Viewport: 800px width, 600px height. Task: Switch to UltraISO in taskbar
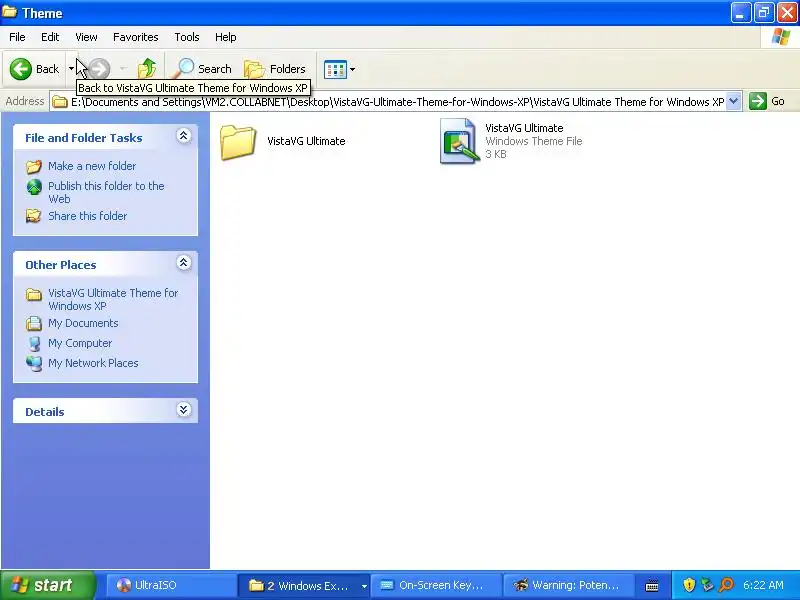tap(171, 585)
